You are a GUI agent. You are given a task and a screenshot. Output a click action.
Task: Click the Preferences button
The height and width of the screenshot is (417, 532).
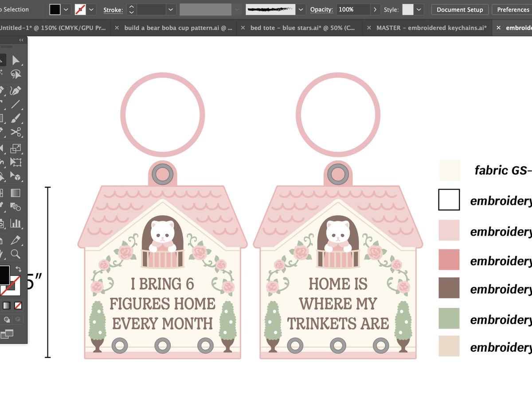512,9
